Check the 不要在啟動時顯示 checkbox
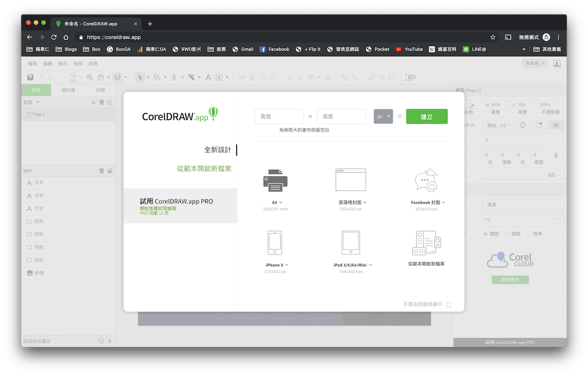Viewport: 588px width, 375px height. [449, 304]
